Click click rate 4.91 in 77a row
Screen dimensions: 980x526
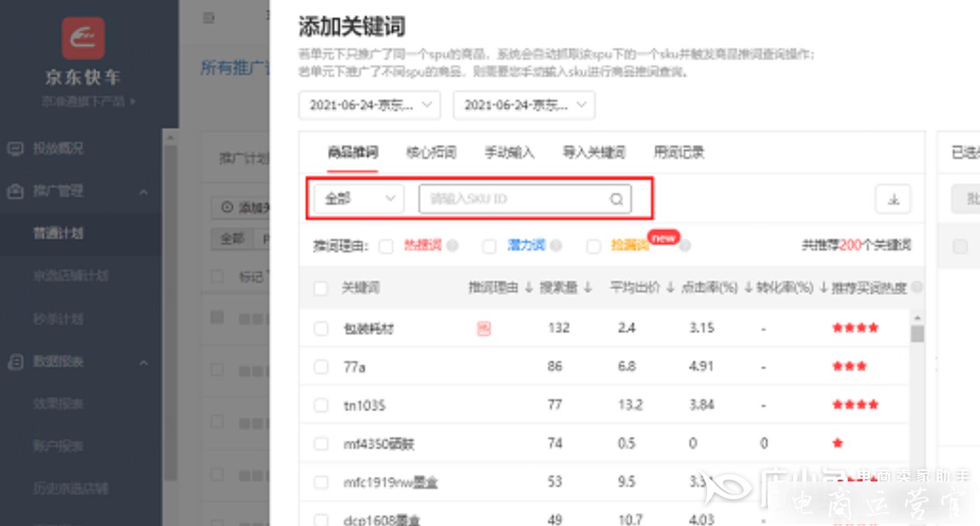pos(701,366)
